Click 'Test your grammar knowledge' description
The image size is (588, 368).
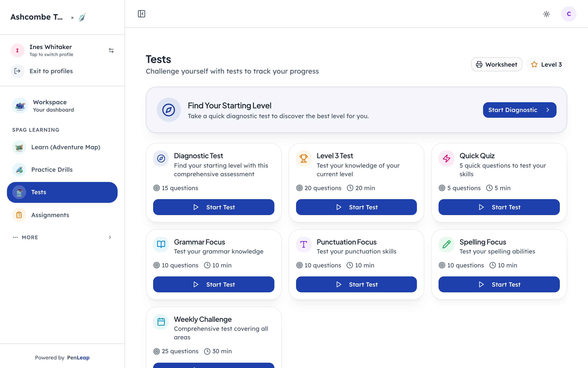[219, 251]
